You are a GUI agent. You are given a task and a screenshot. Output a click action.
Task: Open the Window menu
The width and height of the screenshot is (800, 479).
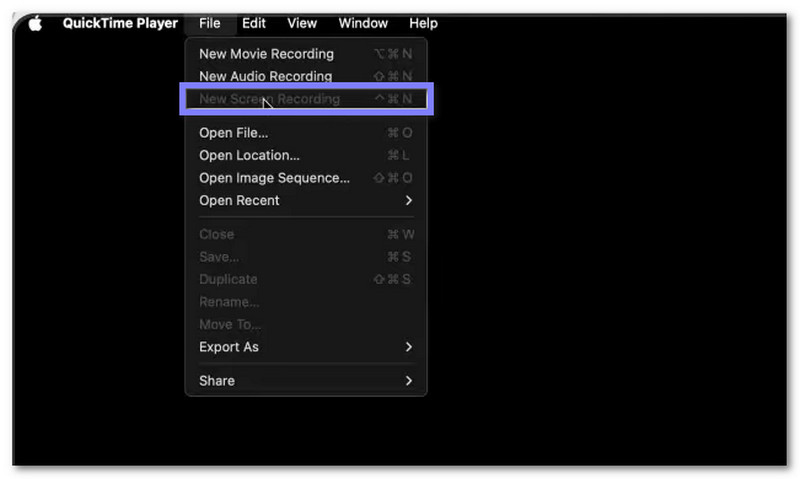pos(363,23)
